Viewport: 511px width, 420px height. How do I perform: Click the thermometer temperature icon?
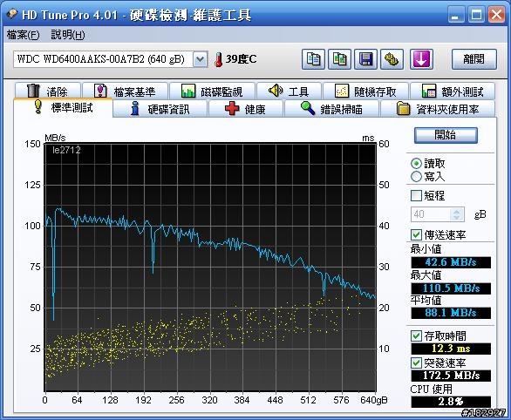pos(218,59)
